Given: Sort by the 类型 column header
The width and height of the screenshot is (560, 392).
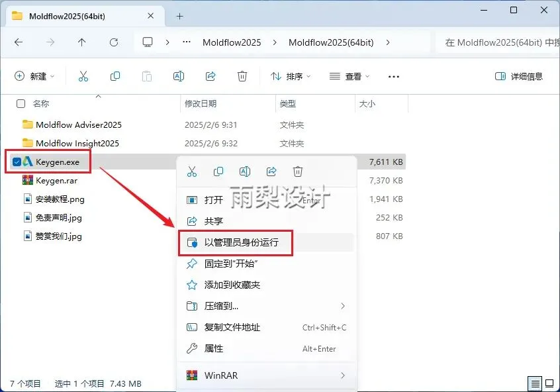Looking at the screenshot, I should (x=287, y=103).
